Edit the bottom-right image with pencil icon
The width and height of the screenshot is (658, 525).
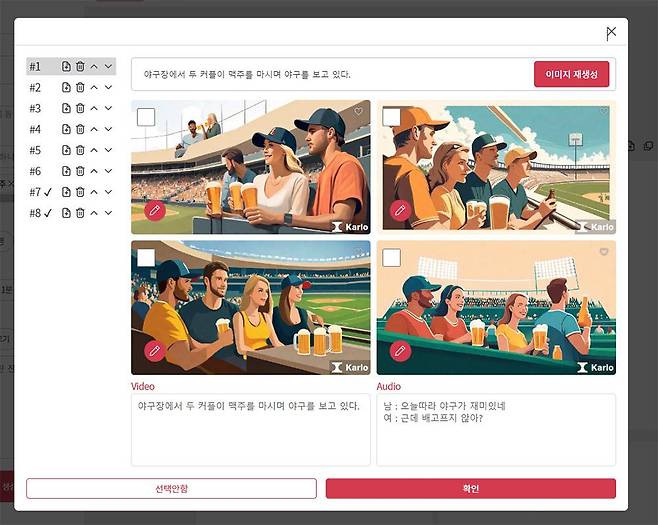(x=400, y=351)
